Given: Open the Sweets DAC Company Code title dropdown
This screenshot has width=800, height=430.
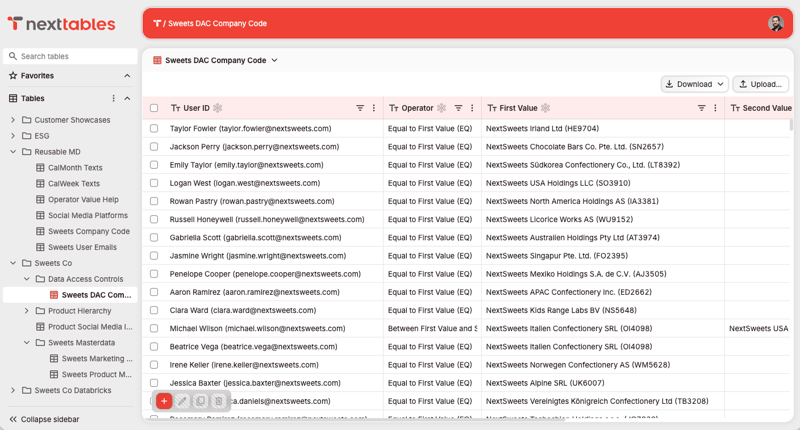Looking at the screenshot, I should tap(274, 60).
